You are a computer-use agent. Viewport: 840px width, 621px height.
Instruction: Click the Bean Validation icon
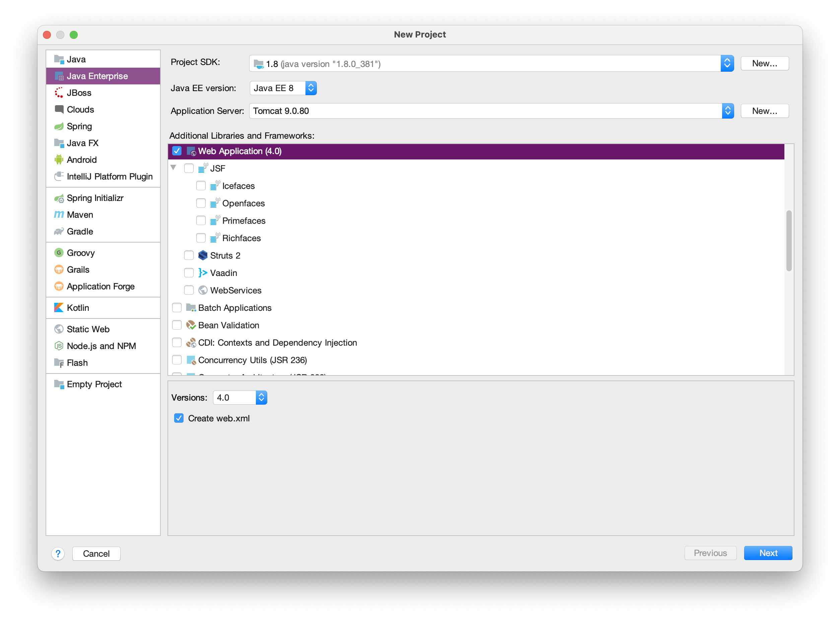pyautogui.click(x=191, y=325)
